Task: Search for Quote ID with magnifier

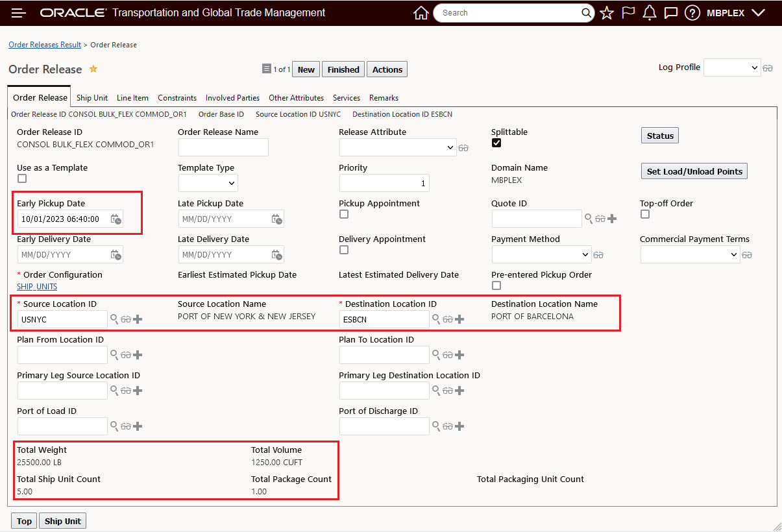Action: [589, 219]
